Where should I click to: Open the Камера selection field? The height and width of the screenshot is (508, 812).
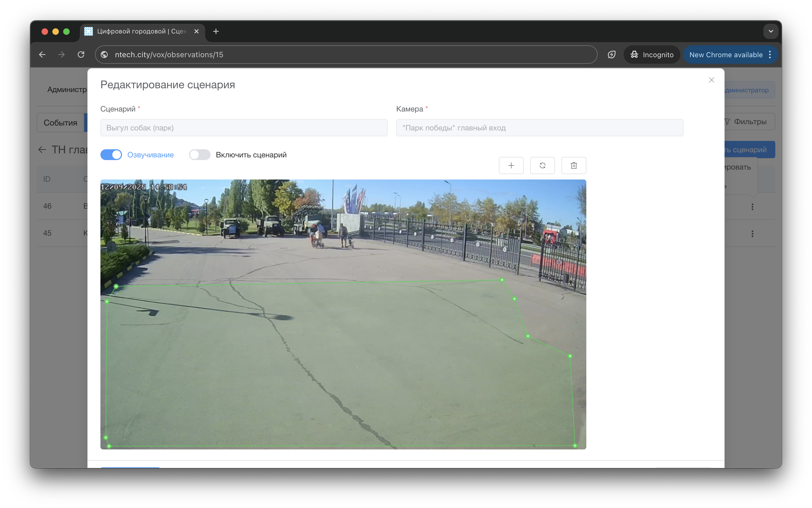coord(539,128)
